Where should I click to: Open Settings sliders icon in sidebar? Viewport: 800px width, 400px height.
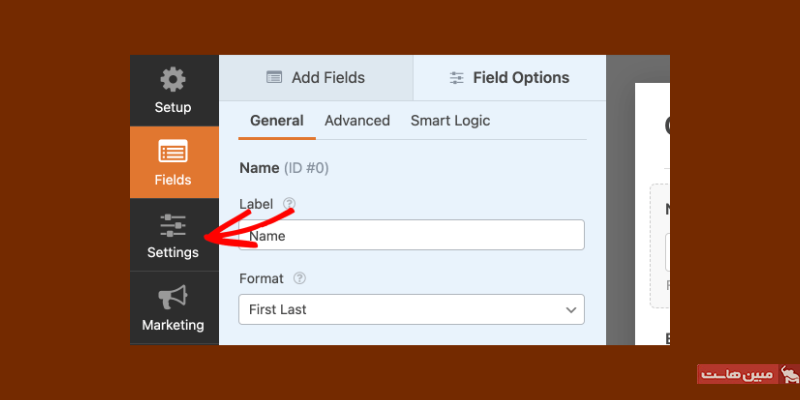173,225
